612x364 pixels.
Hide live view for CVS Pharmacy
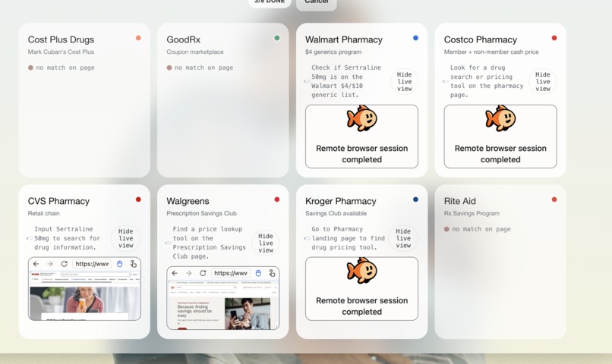pyautogui.click(x=126, y=238)
